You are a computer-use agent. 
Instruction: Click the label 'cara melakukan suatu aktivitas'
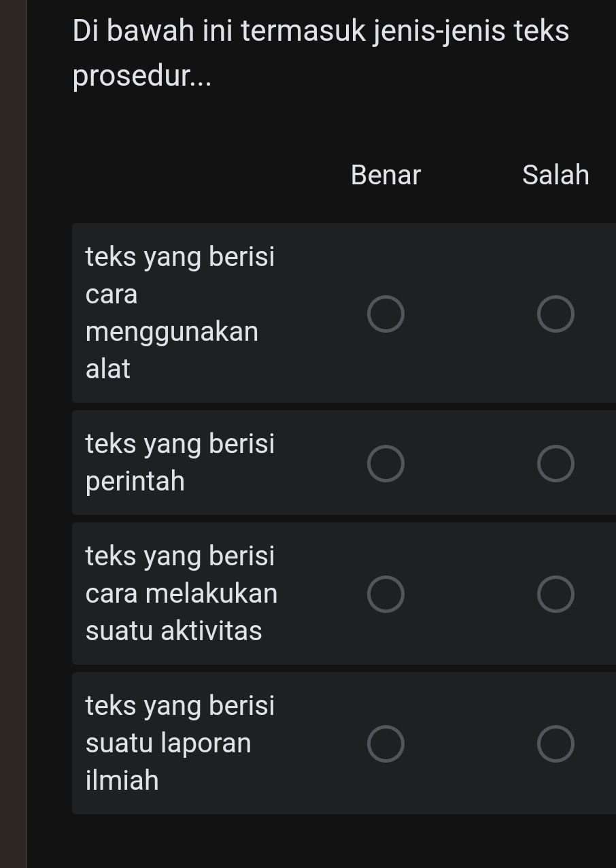pos(181,593)
